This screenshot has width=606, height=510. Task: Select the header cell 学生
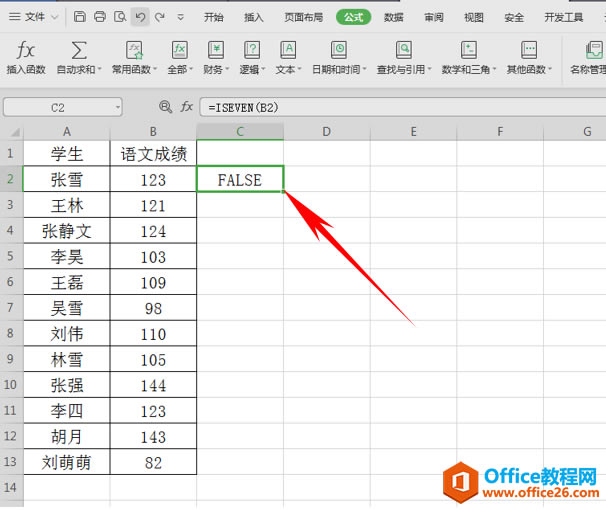pos(67,153)
